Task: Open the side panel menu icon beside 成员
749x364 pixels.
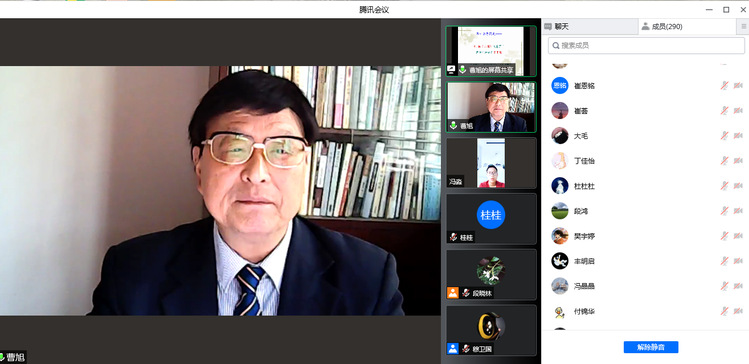Action: (x=743, y=27)
